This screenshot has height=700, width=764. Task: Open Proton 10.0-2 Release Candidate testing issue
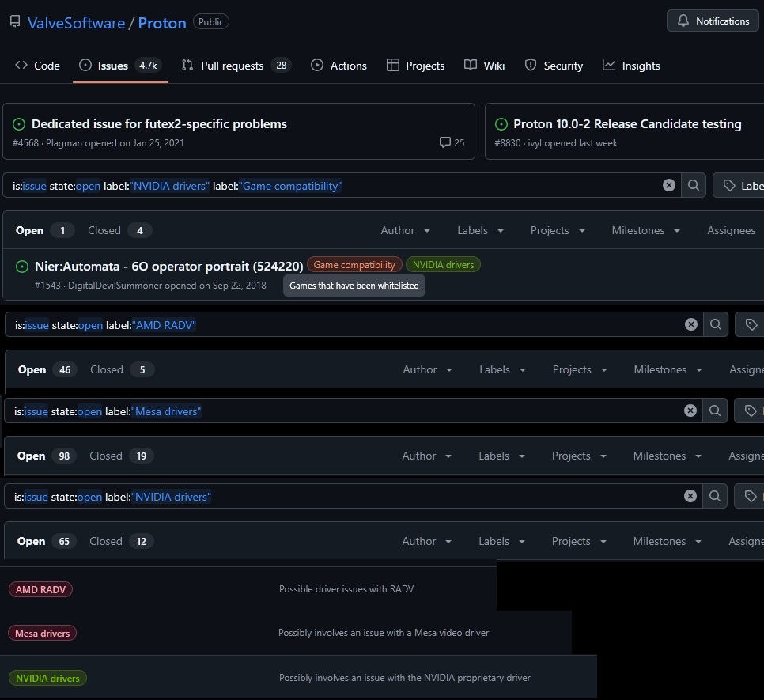point(627,123)
